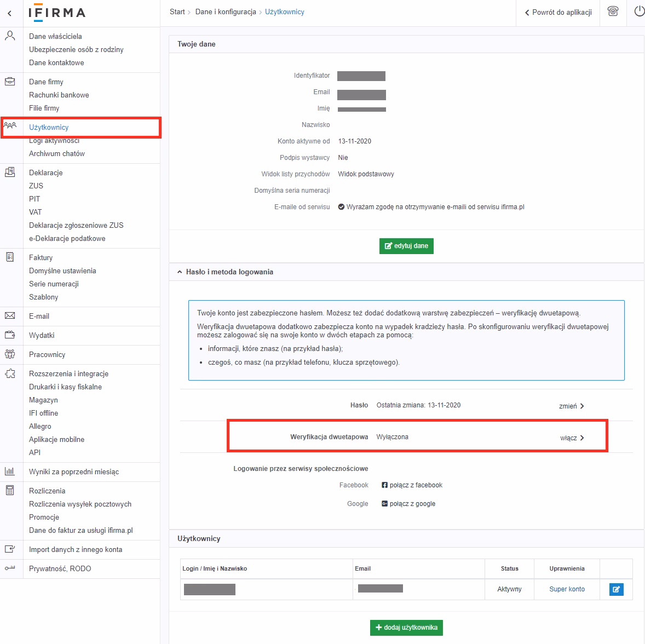Open password change via zmień arrow
The height and width of the screenshot is (644, 645).
point(572,406)
